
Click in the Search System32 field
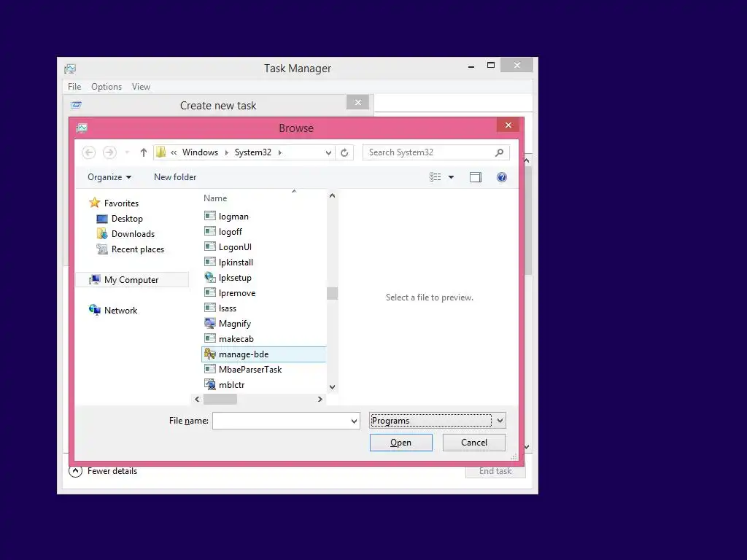pyautogui.click(x=436, y=152)
